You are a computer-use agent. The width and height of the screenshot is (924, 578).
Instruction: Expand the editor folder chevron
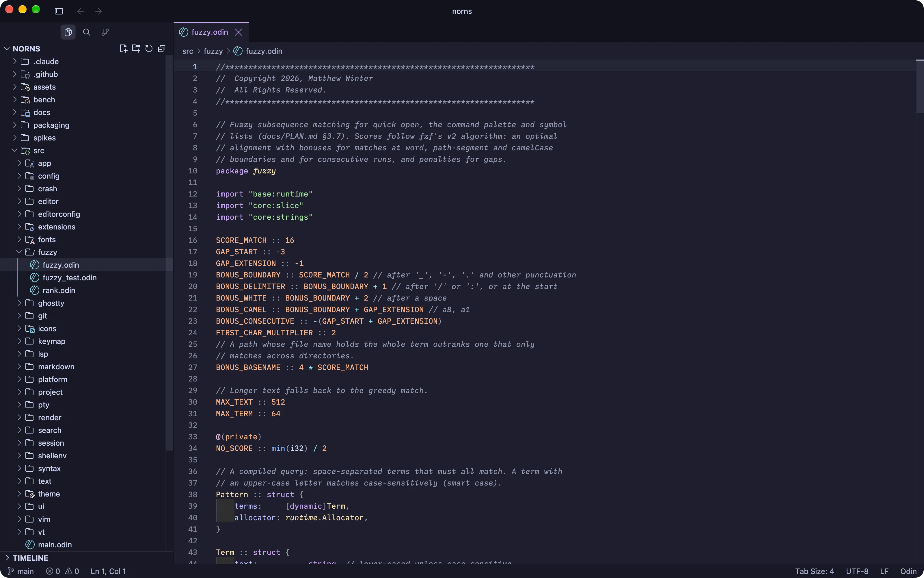[x=19, y=201]
